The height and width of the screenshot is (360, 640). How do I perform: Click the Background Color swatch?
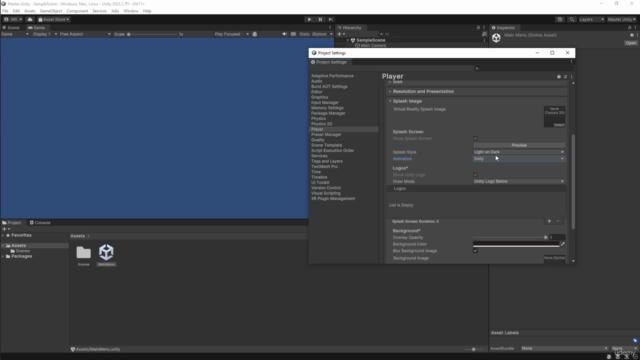(516, 244)
